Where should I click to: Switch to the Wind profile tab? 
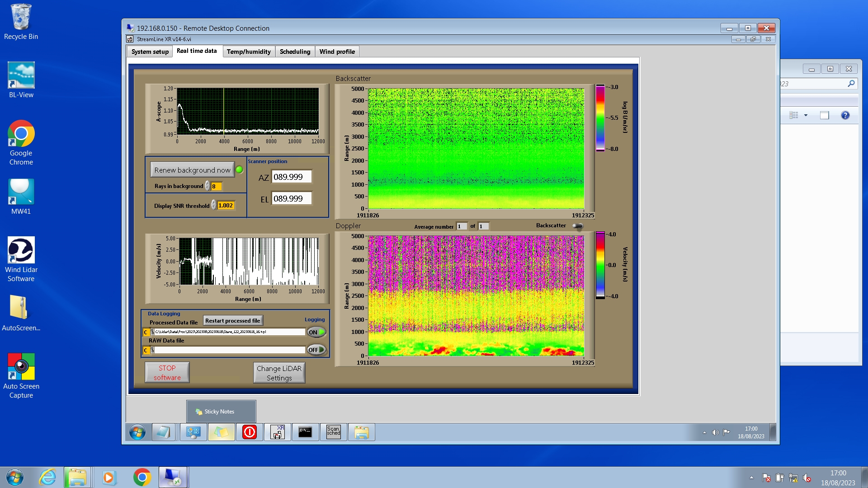click(x=337, y=52)
